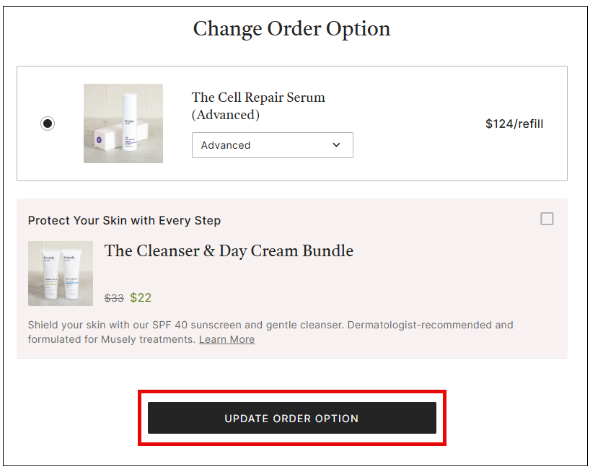This screenshot has width=590, height=472.
Task: Click the Change Order Option heading
Action: 292,29
